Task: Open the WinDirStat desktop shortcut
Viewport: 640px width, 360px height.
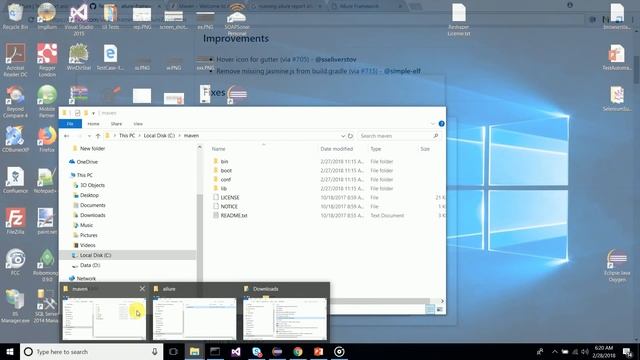Action: (78, 57)
